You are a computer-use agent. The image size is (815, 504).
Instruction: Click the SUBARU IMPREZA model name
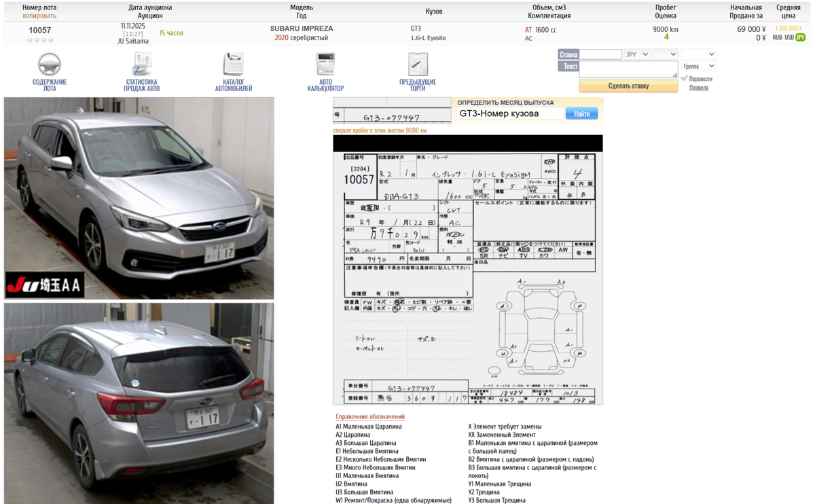[302, 29]
